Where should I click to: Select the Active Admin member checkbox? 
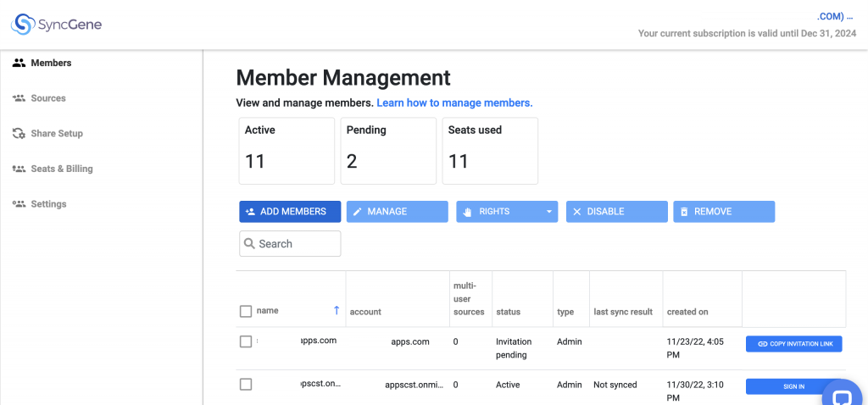tap(246, 385)
